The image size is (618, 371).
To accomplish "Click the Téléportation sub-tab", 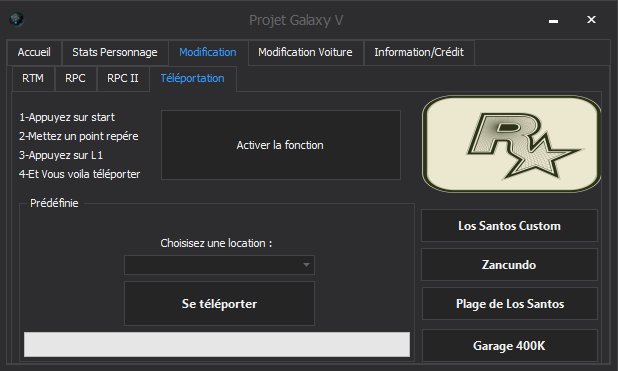I will [192, 78].
